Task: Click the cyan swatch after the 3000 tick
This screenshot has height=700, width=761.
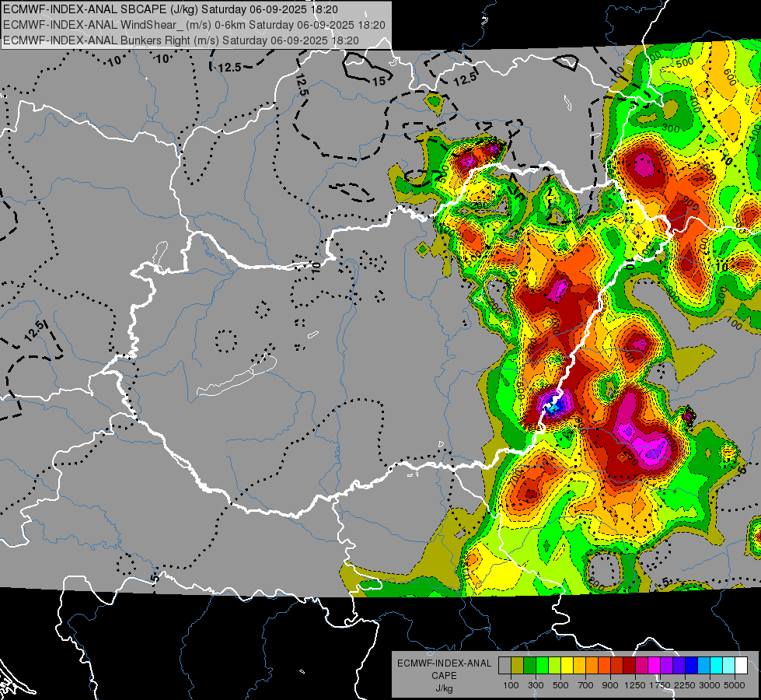Action: click(x=717, y=665)
